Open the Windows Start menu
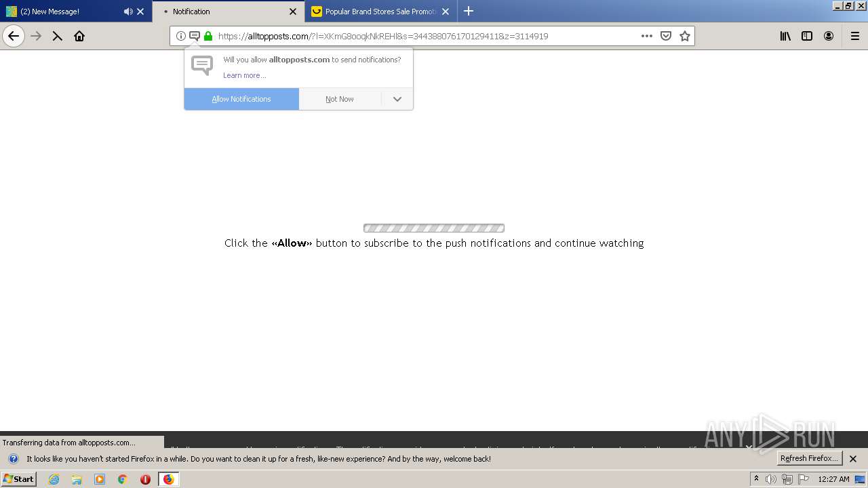 click(x=19, y=479)
